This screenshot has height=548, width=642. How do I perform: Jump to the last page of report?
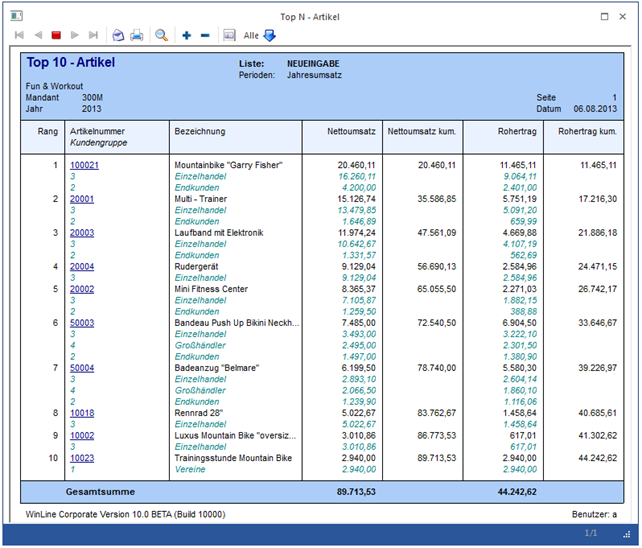93,35
